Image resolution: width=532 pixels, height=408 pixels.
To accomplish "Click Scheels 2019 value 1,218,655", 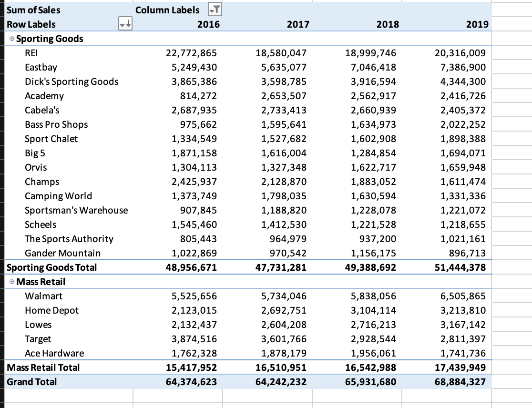I will click(463, 224).
